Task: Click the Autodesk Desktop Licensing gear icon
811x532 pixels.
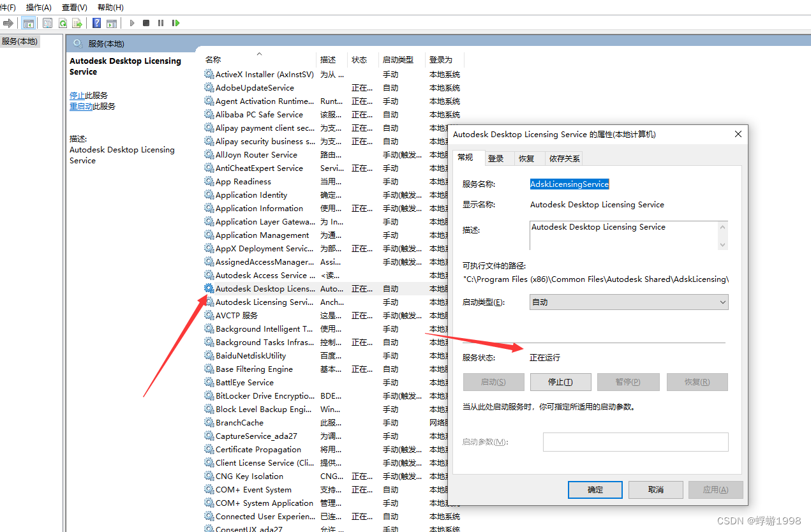Action: pyautogui.click(x=209, y=288)
